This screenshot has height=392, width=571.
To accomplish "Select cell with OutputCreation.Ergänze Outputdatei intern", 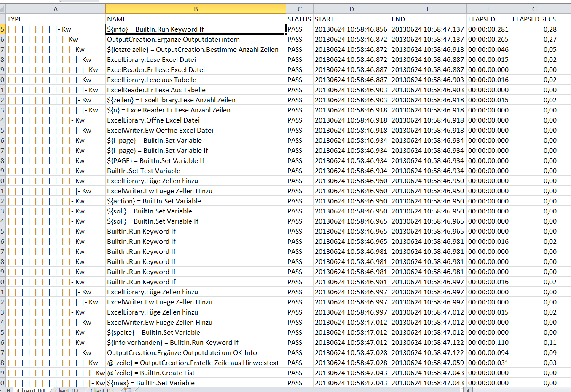I will click(196, 40).
